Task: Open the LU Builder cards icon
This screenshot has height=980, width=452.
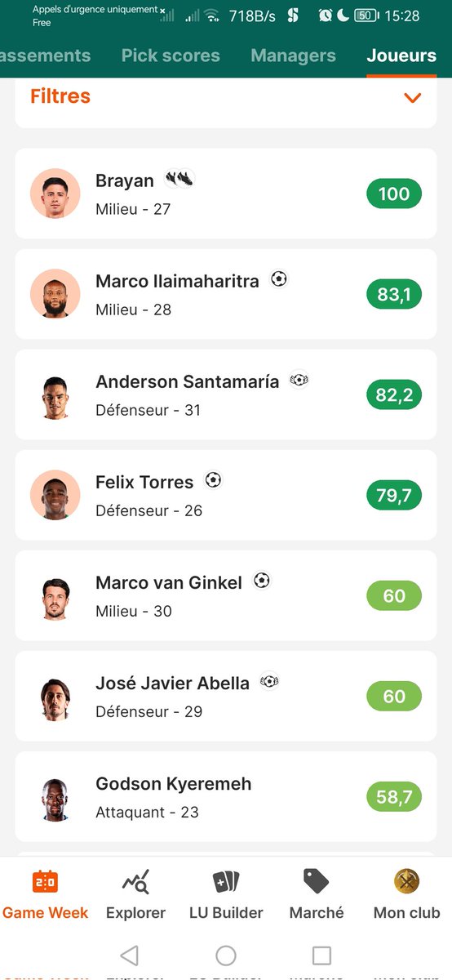Action: [226, 882]
